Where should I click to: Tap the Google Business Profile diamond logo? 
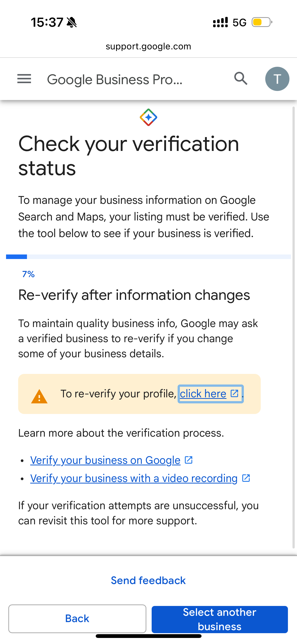pos(148,117)
